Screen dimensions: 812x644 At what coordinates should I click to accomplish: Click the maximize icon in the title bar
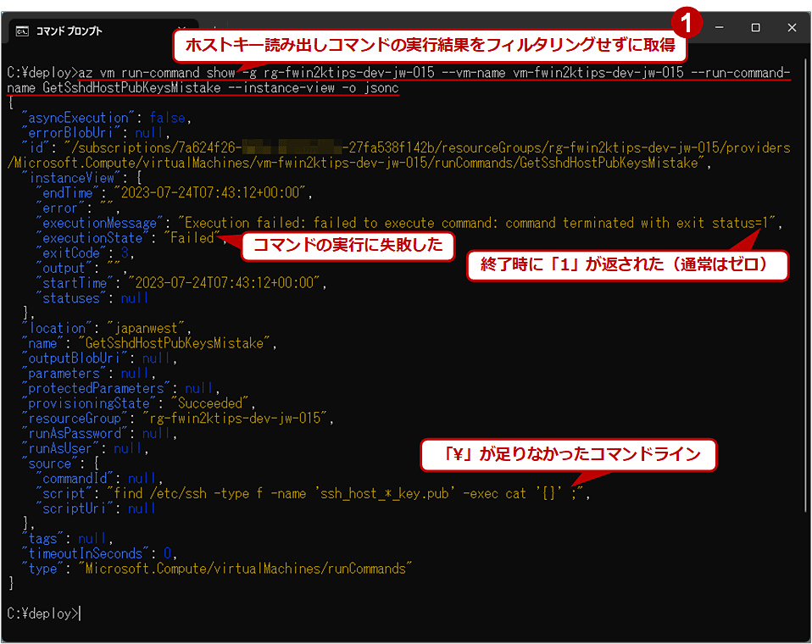pos(754,27)
